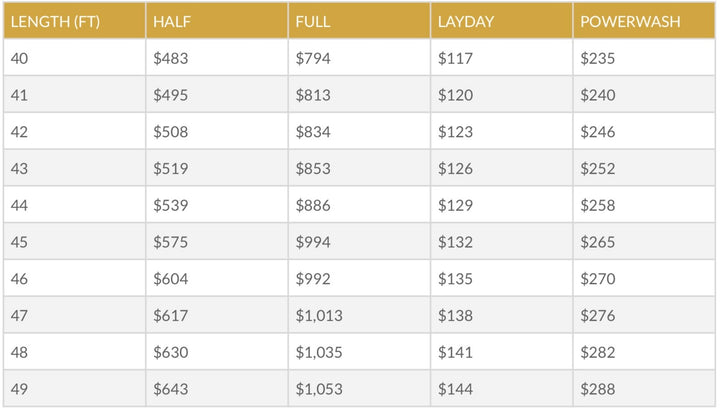Click the $282 powerwash cell

point(598,352)
